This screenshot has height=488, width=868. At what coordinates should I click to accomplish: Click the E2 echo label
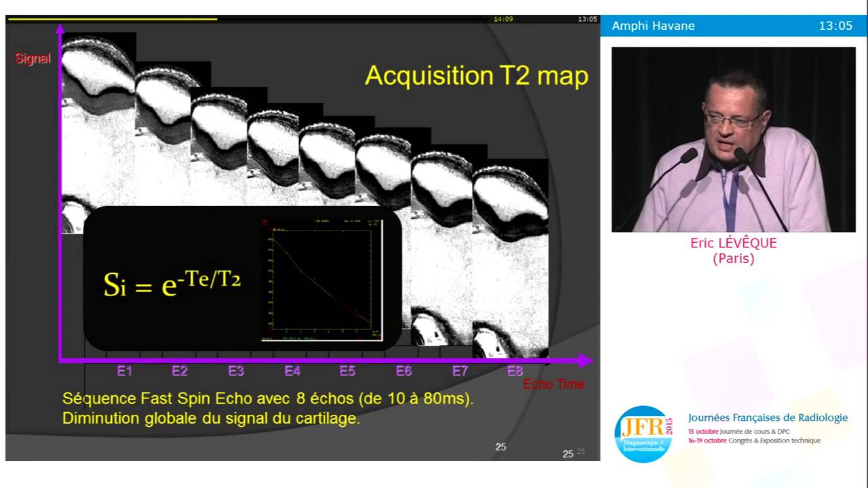pyautogui.click(x=179, y=371)
